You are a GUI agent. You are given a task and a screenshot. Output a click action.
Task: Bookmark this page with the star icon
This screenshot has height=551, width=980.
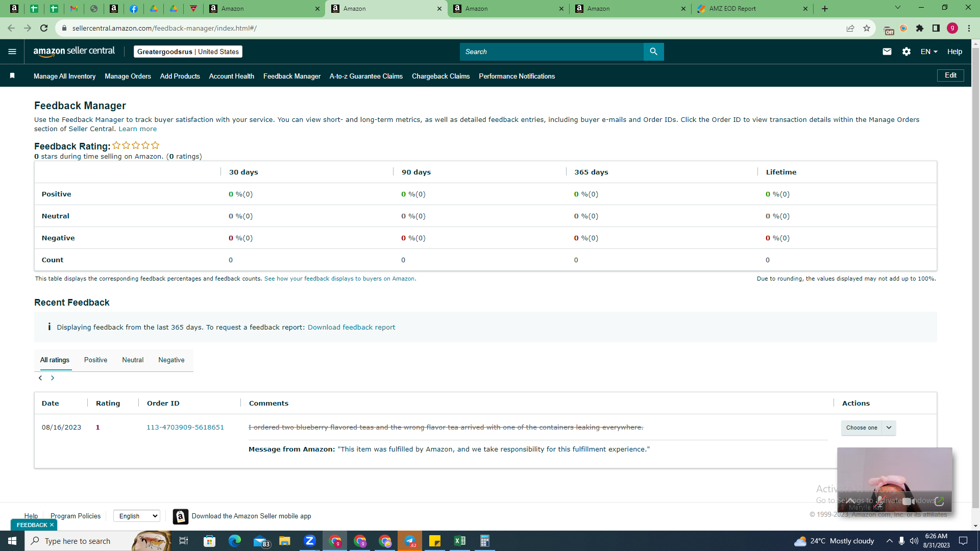pos(867,28)
